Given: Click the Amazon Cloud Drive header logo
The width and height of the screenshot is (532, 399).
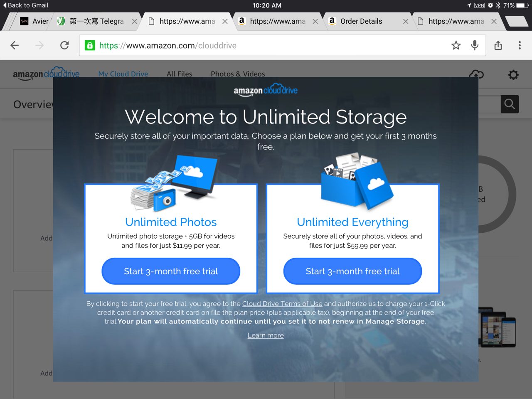Looking at the screenshot, I should (x=46, y=74).
